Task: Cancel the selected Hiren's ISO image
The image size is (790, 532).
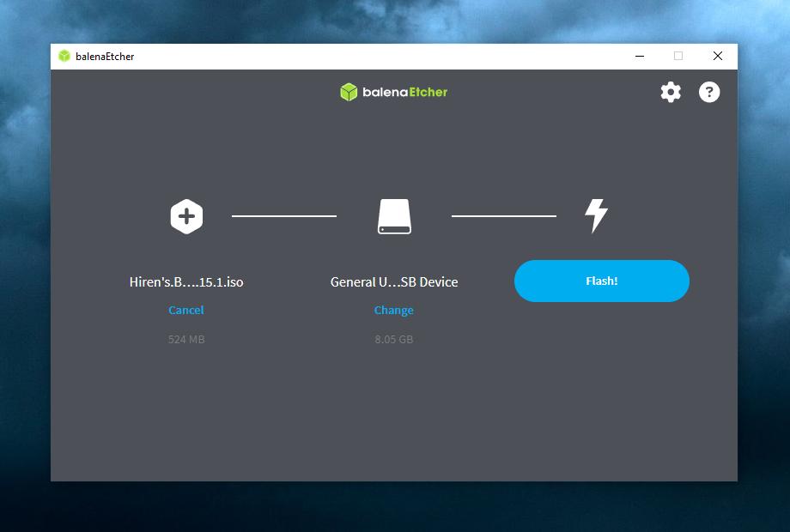Action: coord(186,311)
